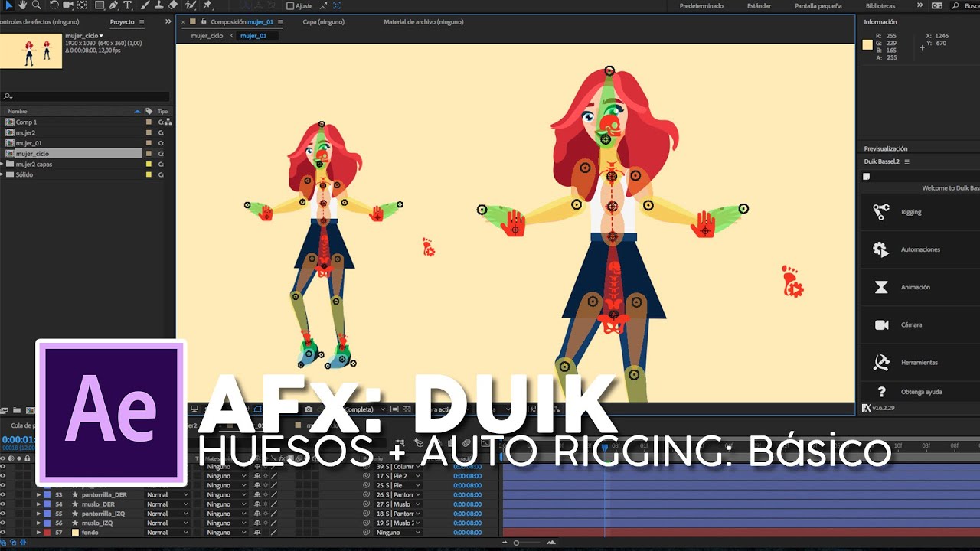Select the Roto Brush tool
Viewport: 980px width, 551px height.
pos(191,5)
